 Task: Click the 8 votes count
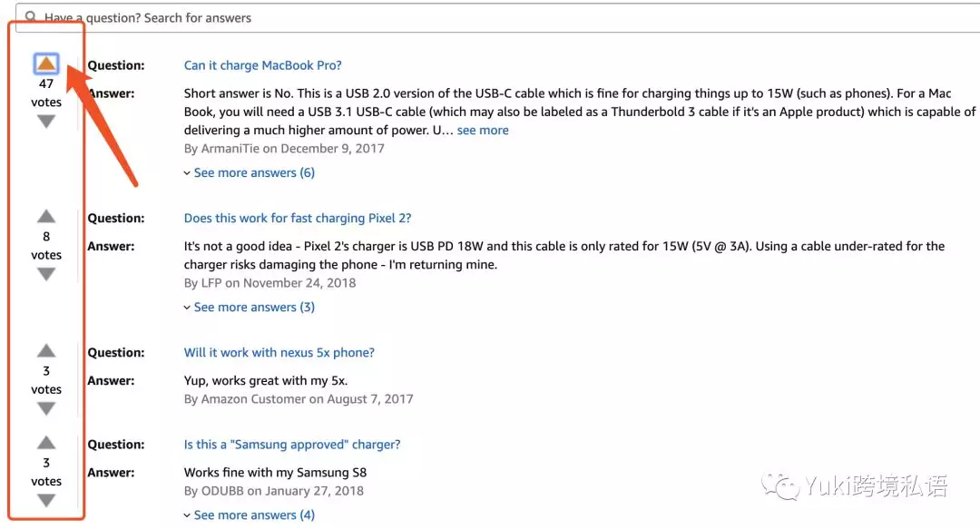(46, 236)
